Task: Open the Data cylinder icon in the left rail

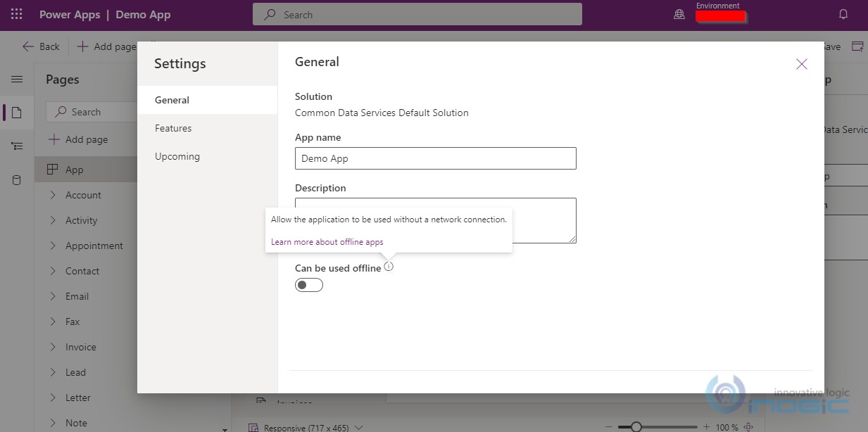Action: [17, 180]
